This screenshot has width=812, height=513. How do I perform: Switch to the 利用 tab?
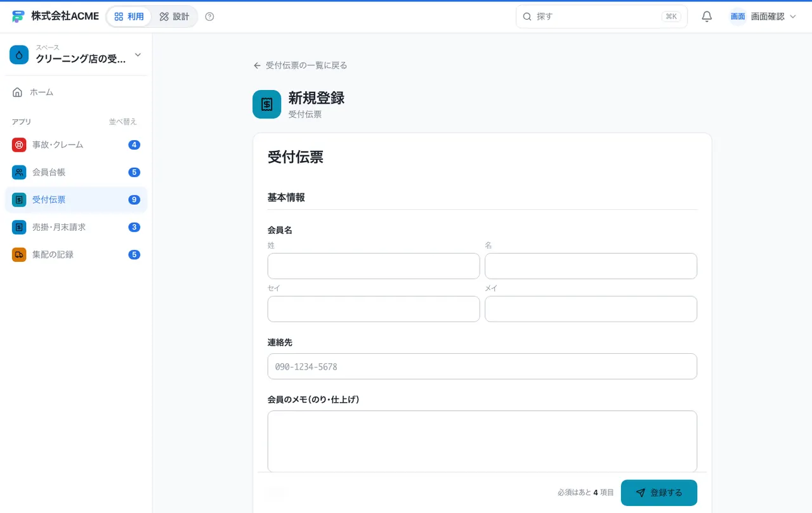point(129,16)
